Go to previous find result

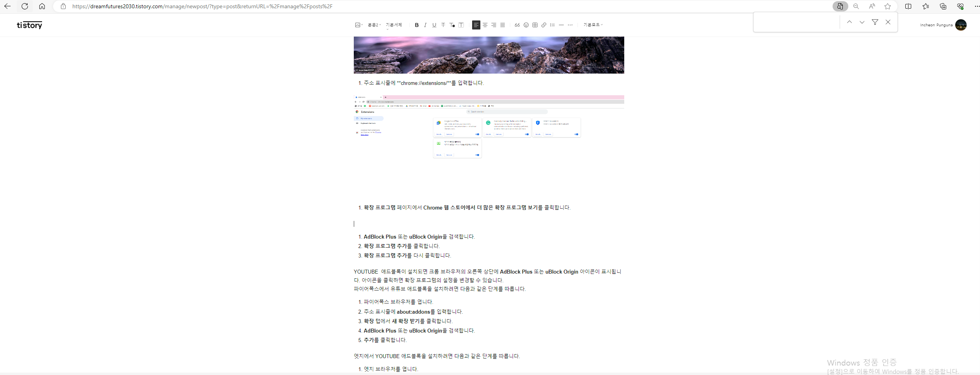point(849,22)
